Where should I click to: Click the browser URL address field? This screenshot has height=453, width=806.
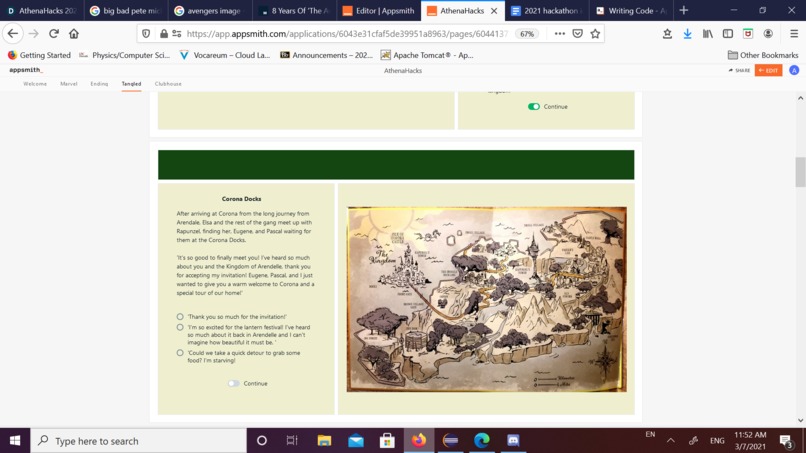pos(347,34)
